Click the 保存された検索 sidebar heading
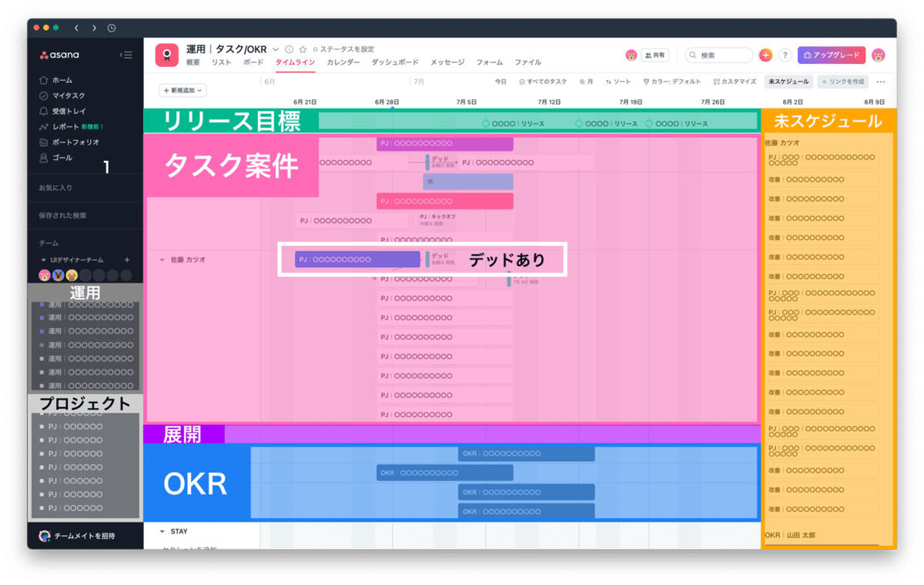Screen dimensions: 924x585 [x=62, y=216]
